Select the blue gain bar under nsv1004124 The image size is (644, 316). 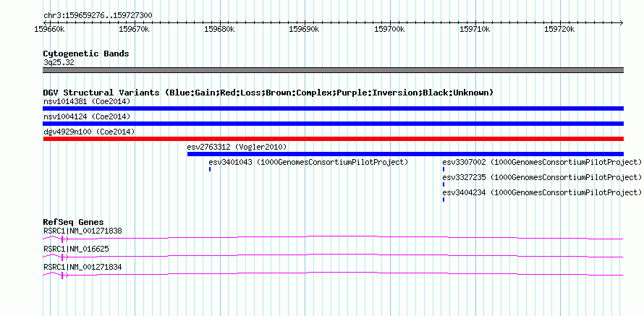pyautogui.click(x=333, y=124)
